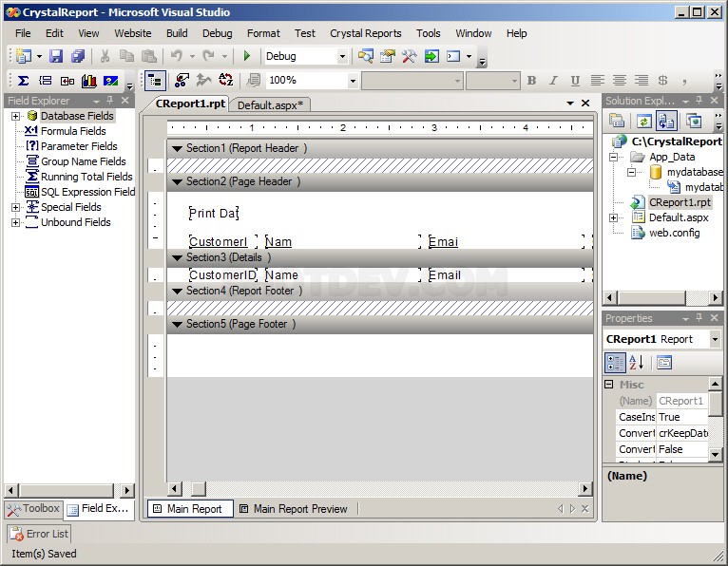Open the Debug configuration dropdown
Viewport: 728px width, 566px height.
point(342,57)
